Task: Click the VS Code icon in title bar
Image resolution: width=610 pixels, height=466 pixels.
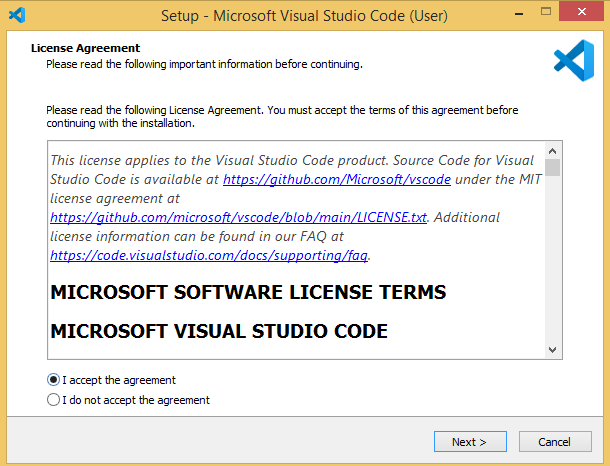Action: 16,15
